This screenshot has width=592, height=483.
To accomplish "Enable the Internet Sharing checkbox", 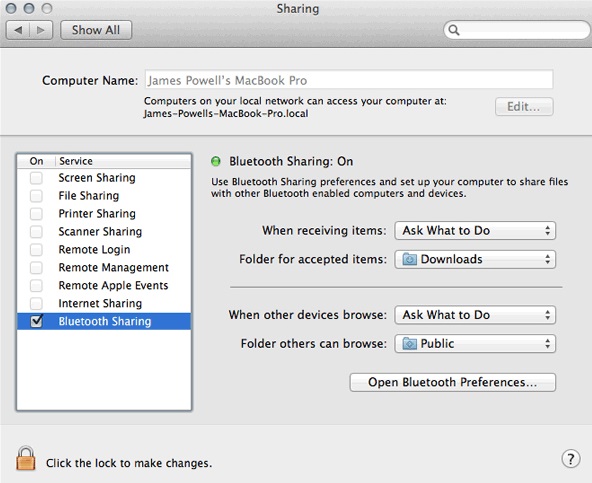I will click(x=36, y=303).
